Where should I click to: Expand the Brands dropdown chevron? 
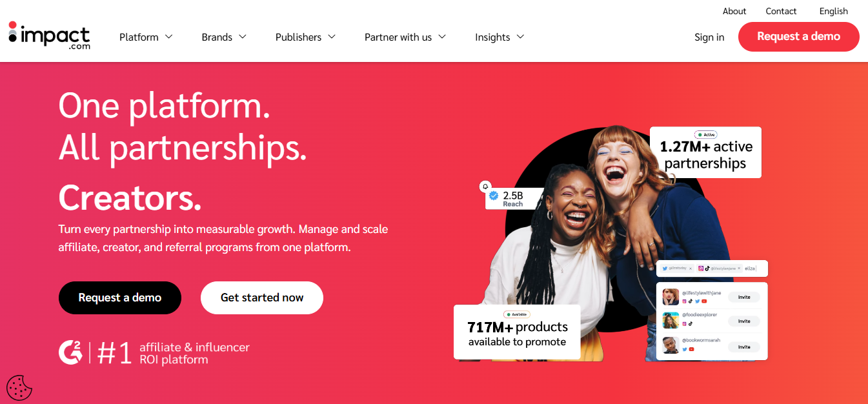(x=243, y=37)
